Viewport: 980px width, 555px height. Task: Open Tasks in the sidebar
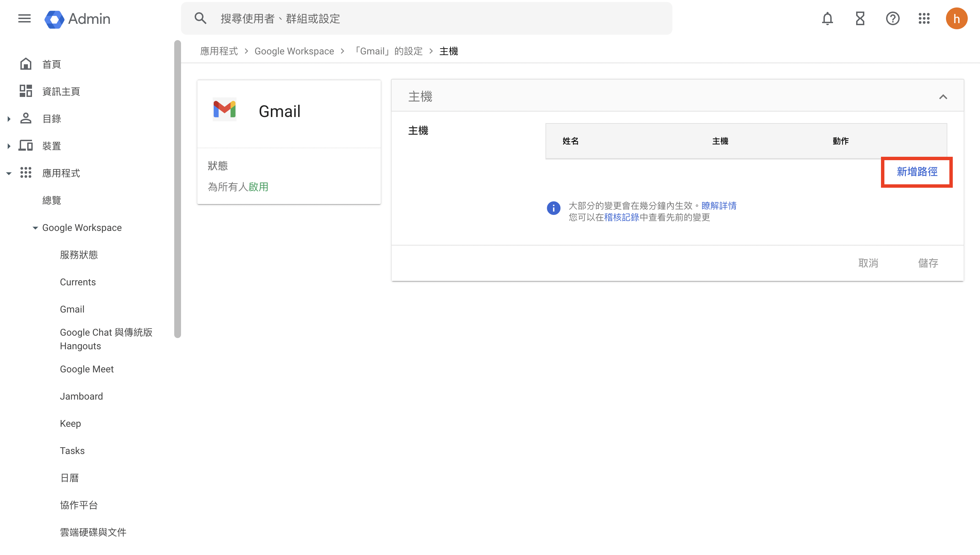(72, 451)
